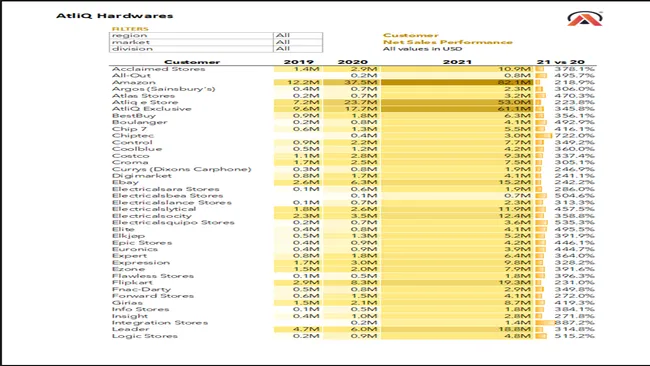Select Electricalsbea Stores customer name

(167, 196)
